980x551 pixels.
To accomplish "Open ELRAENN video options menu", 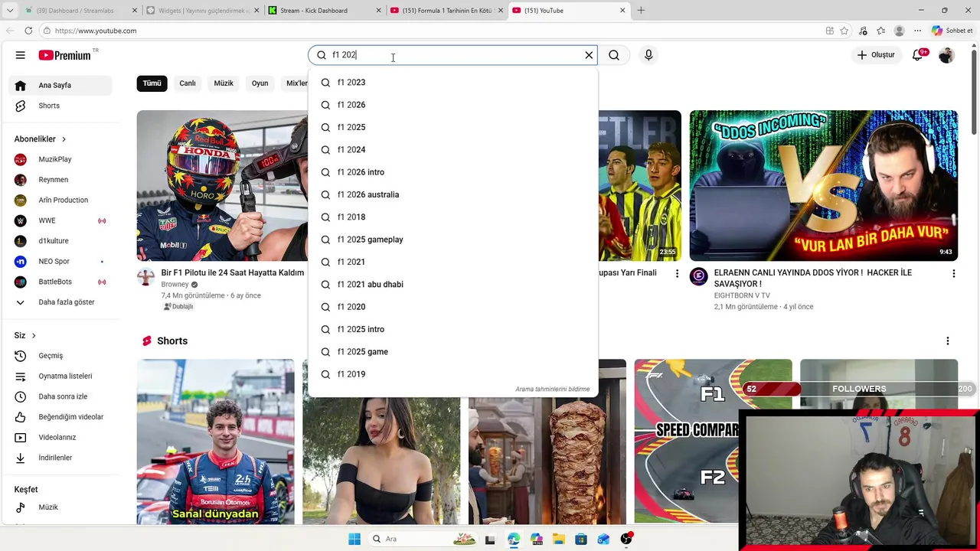I will [x=953, y=274].
